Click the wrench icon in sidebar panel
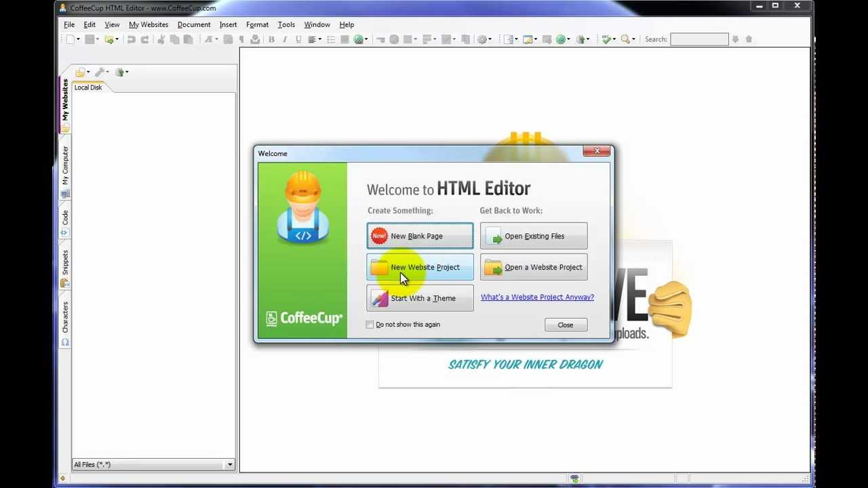 tap(100, 72)
